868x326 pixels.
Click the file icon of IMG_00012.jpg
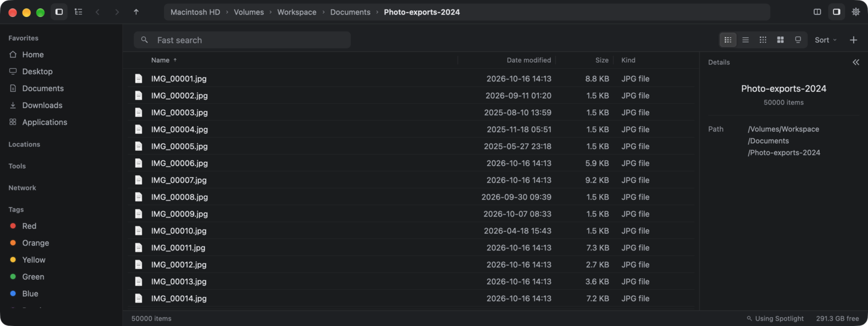coord(139,264)
